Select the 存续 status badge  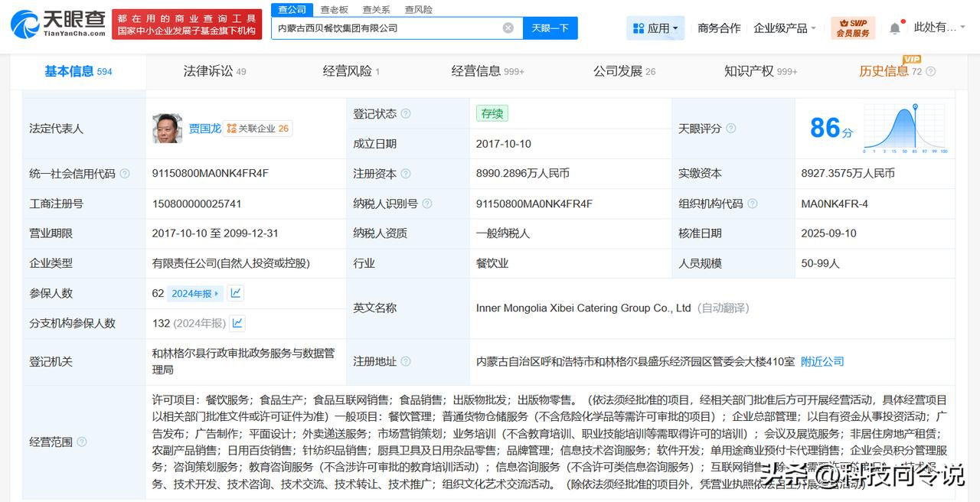tap(492, 113)
